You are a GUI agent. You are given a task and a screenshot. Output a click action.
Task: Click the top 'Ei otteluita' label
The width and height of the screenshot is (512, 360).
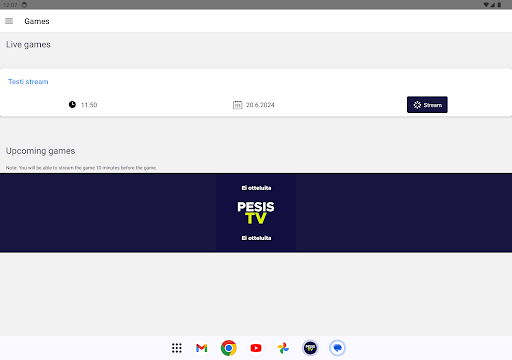pyautogui.click(x=256, y=188)
